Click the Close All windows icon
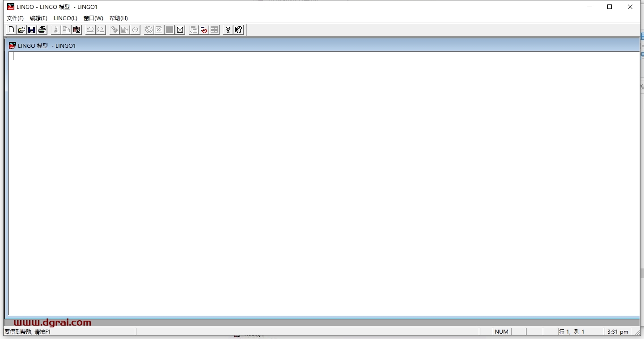The height and width of the screenshot is (339, 644). [204, 30]
